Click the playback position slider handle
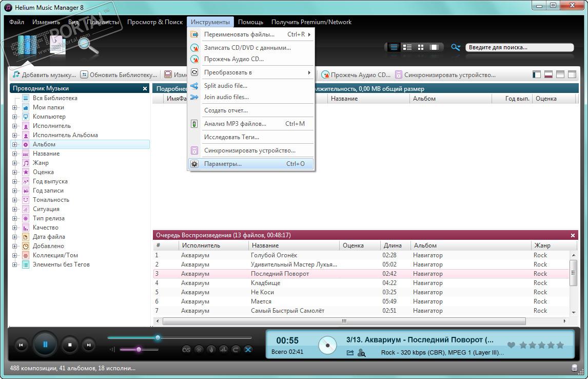 pyautogui.click(x=158, y=338)
